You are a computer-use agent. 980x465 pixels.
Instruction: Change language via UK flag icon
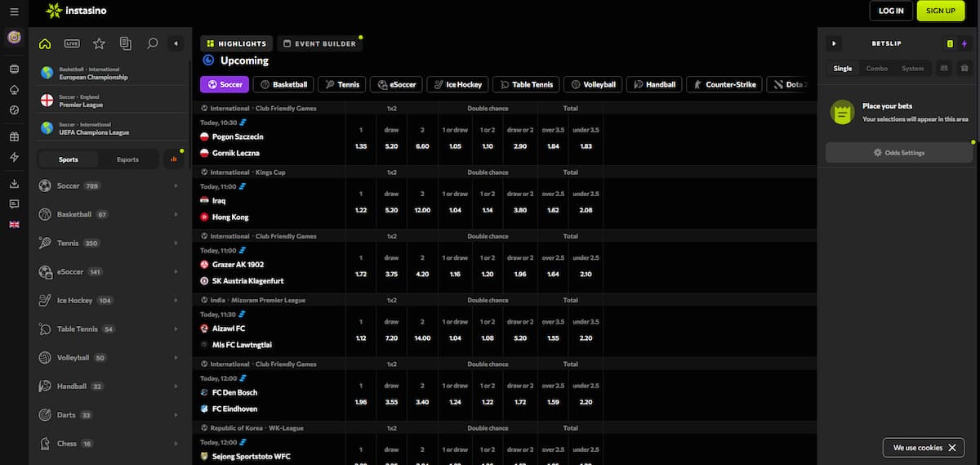tap(14, 224)
